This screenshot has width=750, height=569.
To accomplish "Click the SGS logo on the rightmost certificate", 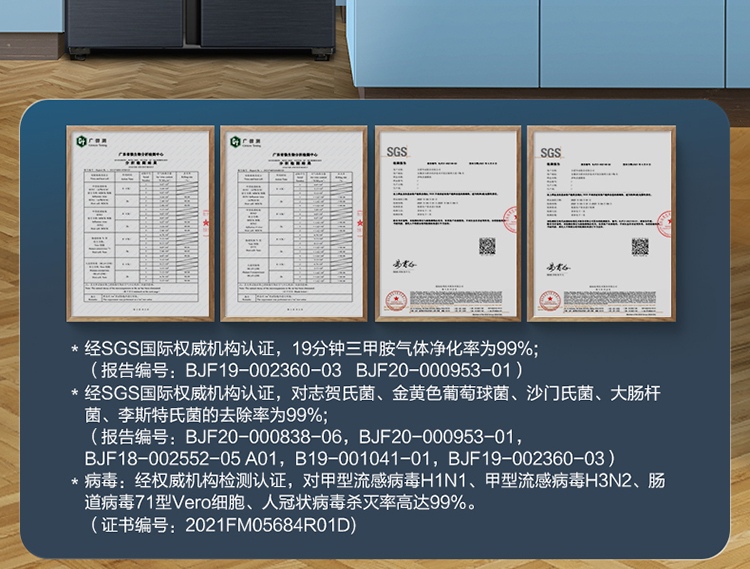I will pyautogui.click(x=553, y=151).
